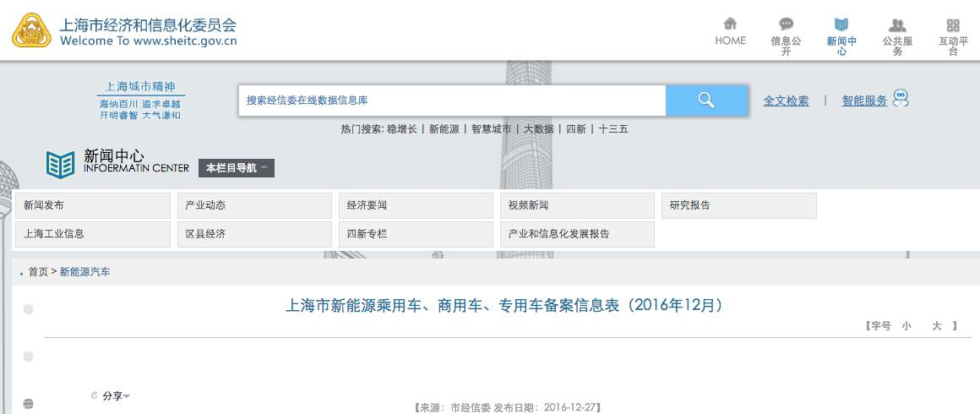Image resolution: width=980 pixels, height=414 pixels.
Task: Select hot search term 智慧城市
Action: click(491, 128)
